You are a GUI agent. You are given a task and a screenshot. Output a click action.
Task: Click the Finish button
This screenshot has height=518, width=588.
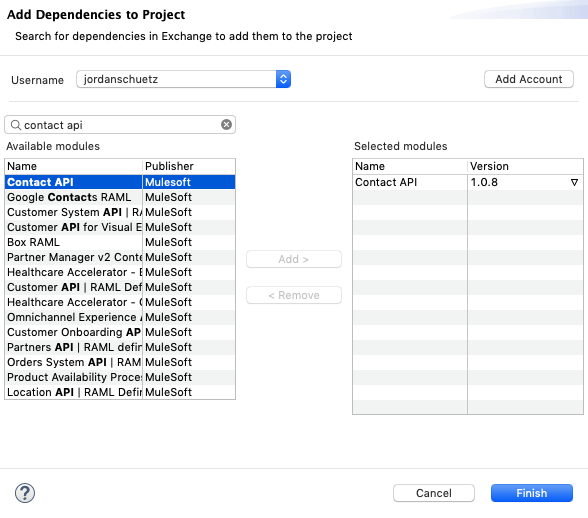(531, 493)
